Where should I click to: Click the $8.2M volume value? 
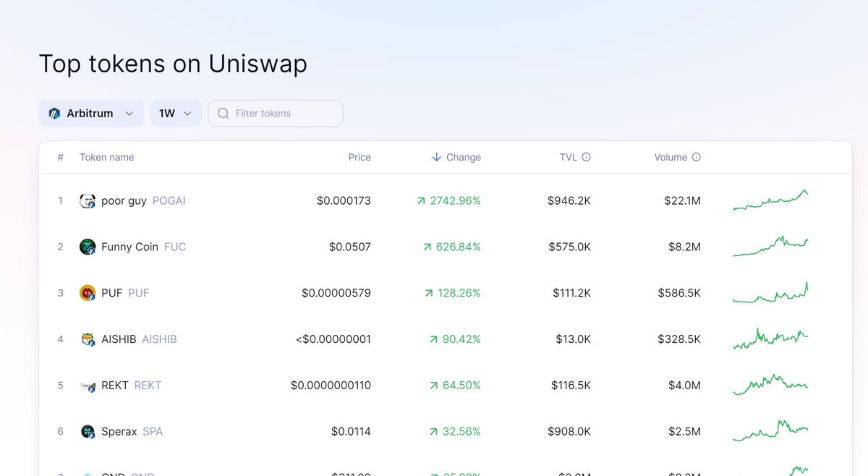coord(684,247)
